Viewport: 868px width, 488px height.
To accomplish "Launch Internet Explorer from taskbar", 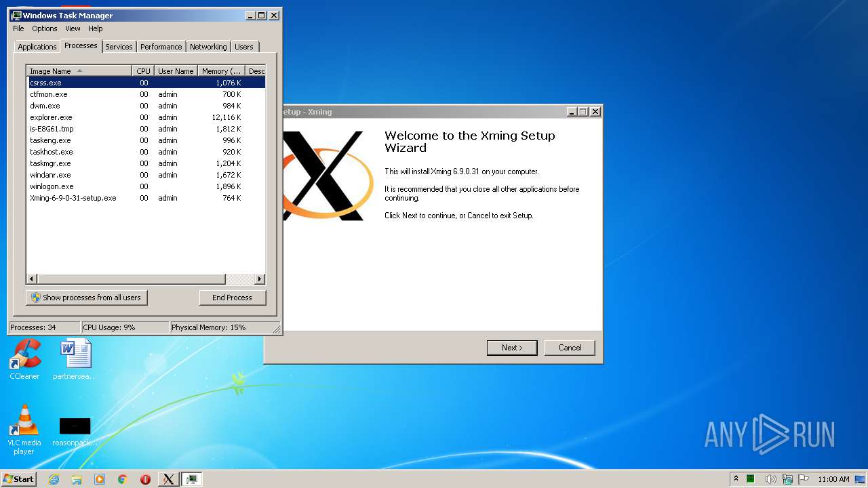I will tap(54, 479).
